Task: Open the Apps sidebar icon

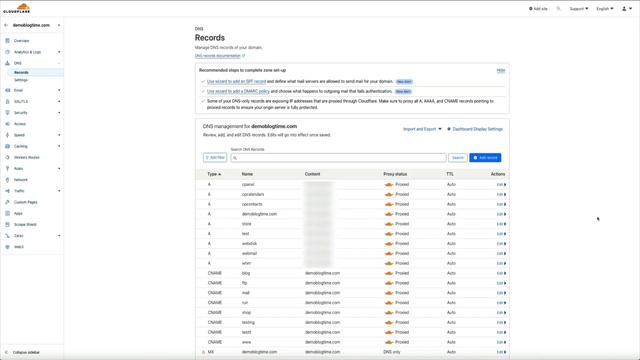Action: (x=7, y=213)
